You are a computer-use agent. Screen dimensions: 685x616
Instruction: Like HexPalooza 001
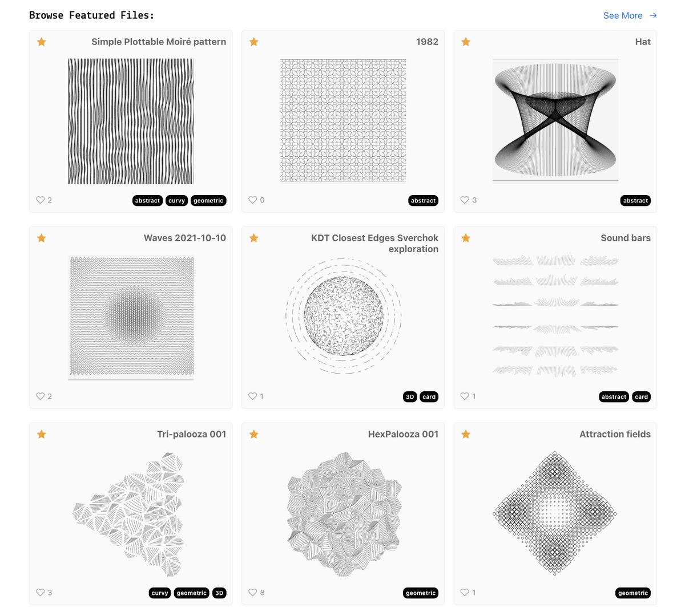(x=253, y=593)
